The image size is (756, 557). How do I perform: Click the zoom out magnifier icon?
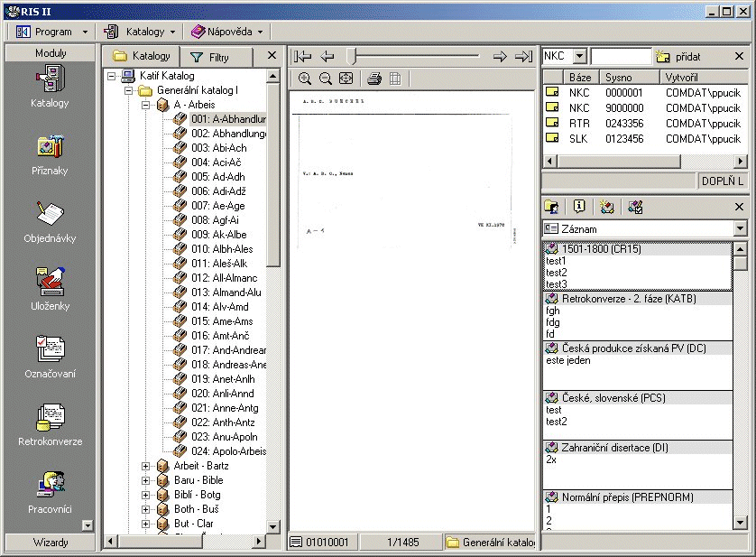point(325,79)
